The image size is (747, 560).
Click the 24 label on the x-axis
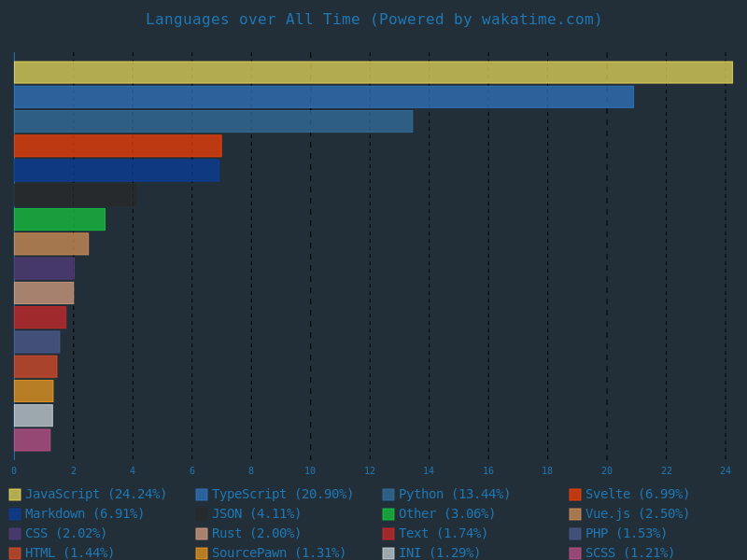click(726, 469)
